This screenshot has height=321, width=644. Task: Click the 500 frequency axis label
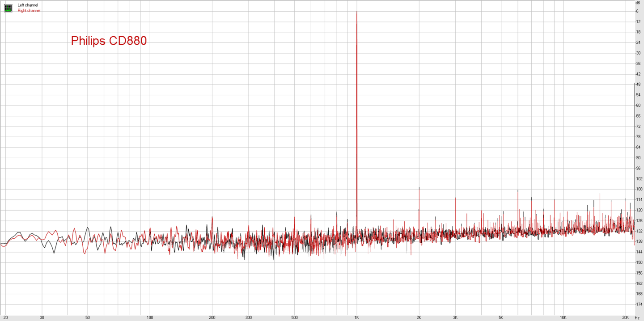[x=294, y=317]
